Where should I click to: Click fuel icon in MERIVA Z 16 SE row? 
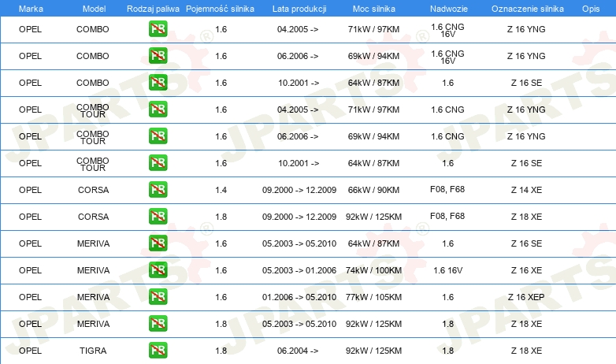[x=158, y=243]
